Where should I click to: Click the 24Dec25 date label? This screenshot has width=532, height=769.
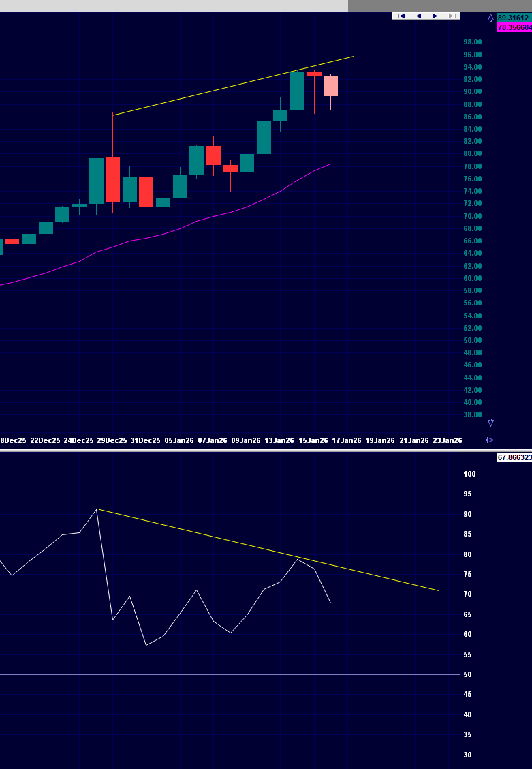(x=79, y=440)
